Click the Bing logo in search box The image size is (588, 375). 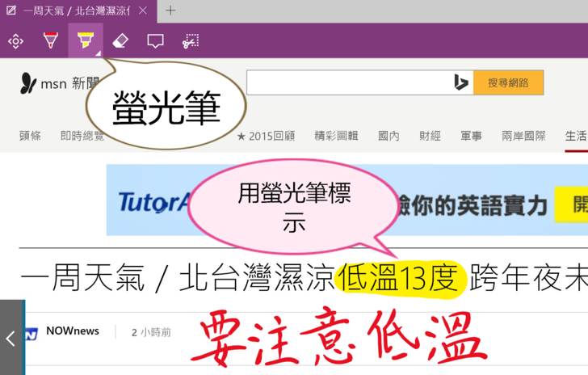[x=461, y=82]
